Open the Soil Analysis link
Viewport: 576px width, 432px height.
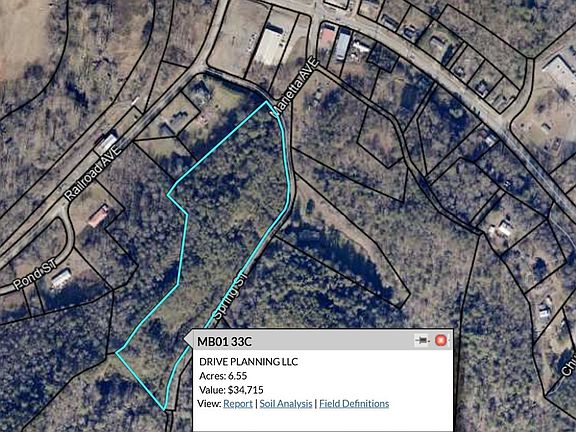click(x=286, y=404)
